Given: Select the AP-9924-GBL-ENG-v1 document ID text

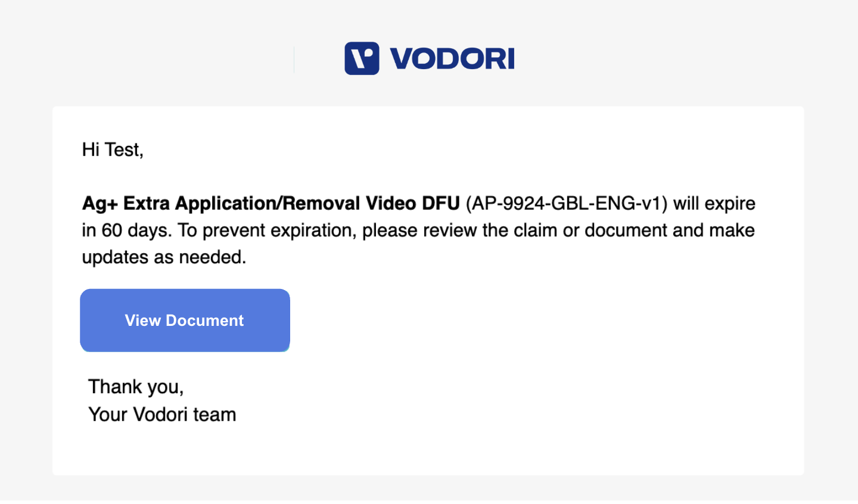Looking at the screenshot, I should coord(567,203).
